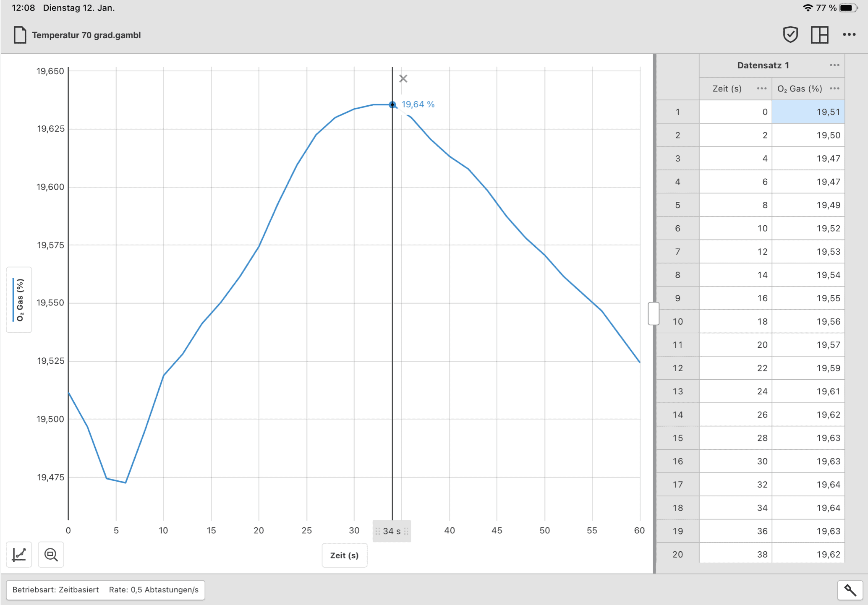Click the file title Temperatur 70 grad.gambl
The width and height of the screenshot is (868, 605).
(86, 35)
